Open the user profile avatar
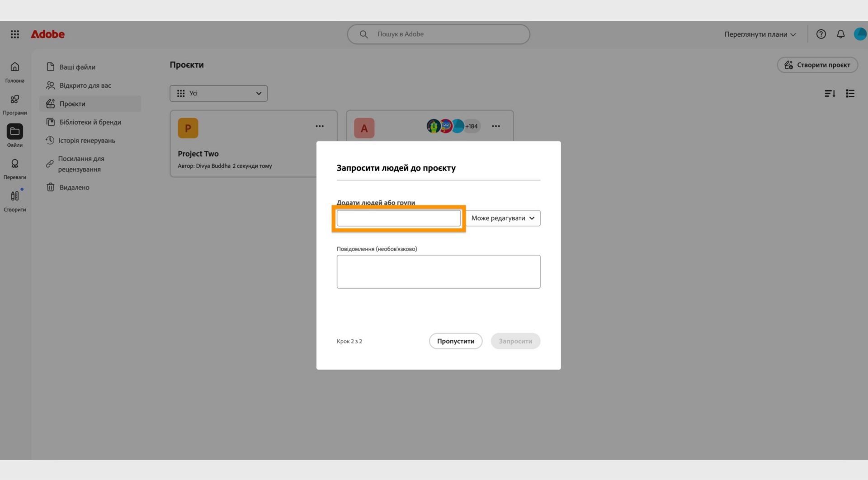 tap(860, 34)
